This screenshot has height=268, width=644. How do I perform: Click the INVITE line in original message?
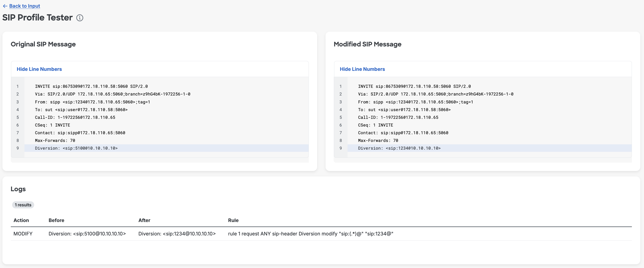(x=91, y=86)
